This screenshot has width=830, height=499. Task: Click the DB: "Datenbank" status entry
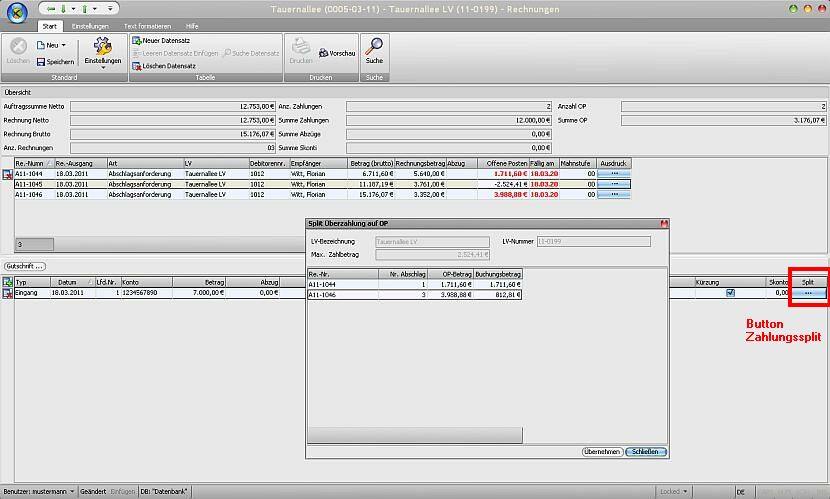(164, 492)
